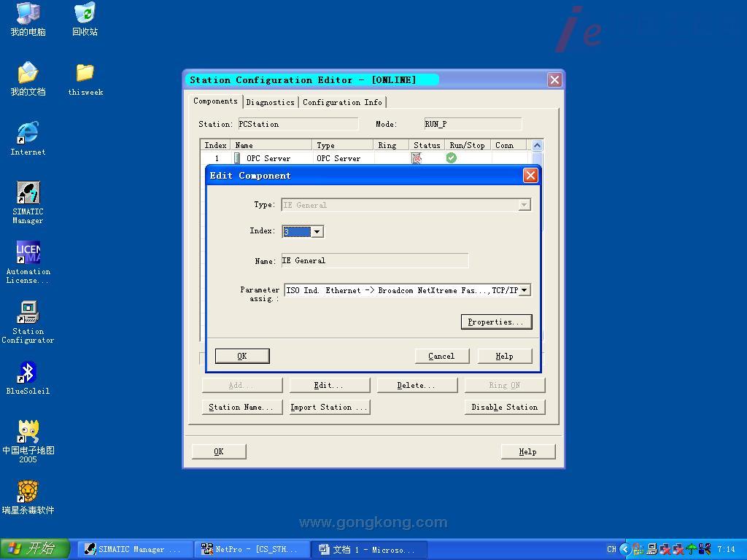Click the Disable Station button
The width and height of the screenshot is (747, 560).
pyautogui.click(x=505, y=407)
